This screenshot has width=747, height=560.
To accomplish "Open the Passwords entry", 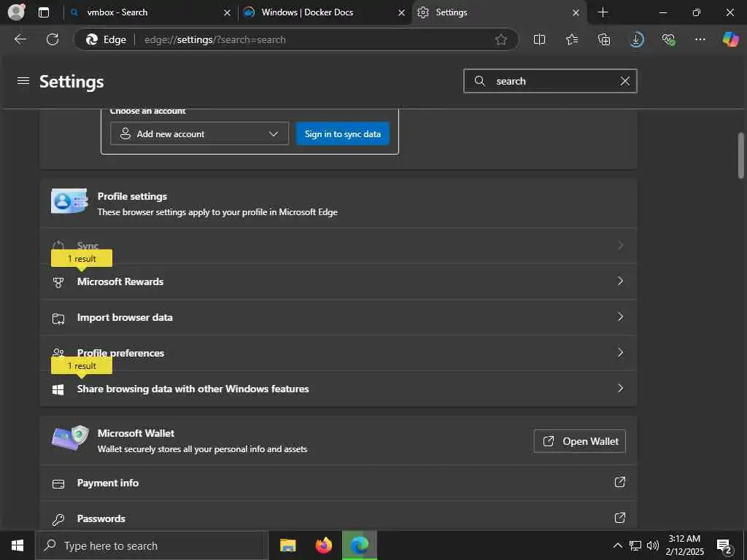I will [338, 518].
